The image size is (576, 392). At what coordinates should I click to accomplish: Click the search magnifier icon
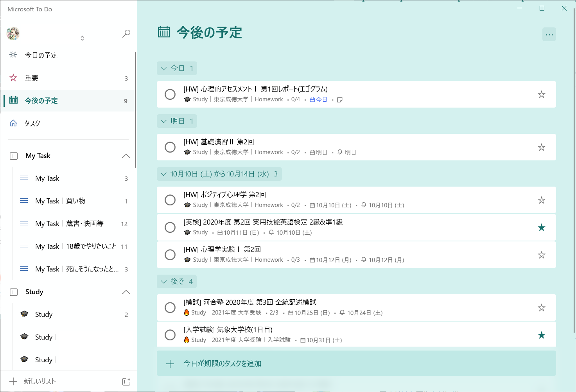pos(126,34)
